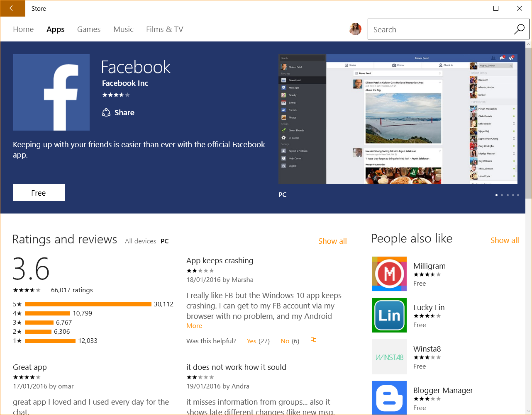Click Facebook Inc publisher link
The image size is (532, 415).
pos(125,83)
